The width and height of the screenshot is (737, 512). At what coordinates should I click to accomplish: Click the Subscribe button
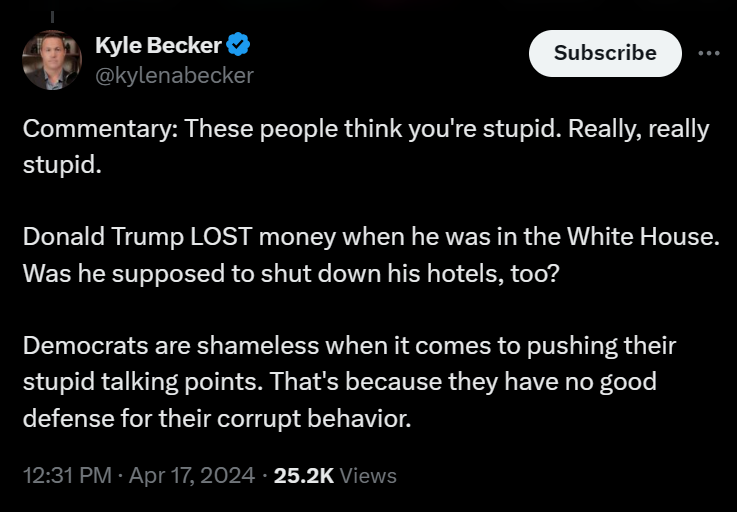pos(604,53)
